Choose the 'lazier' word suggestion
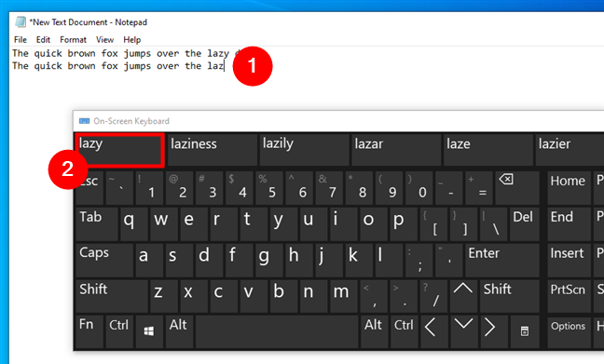This screenshot has height=364, width=604. coord(570,150)
